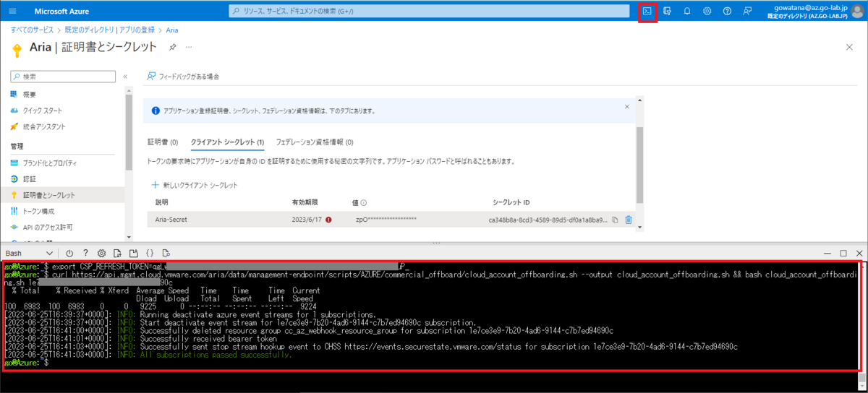This screenshot has width=868, height=393.
Task: Select the shell type Bash dropdown
Action: (29, 254)
